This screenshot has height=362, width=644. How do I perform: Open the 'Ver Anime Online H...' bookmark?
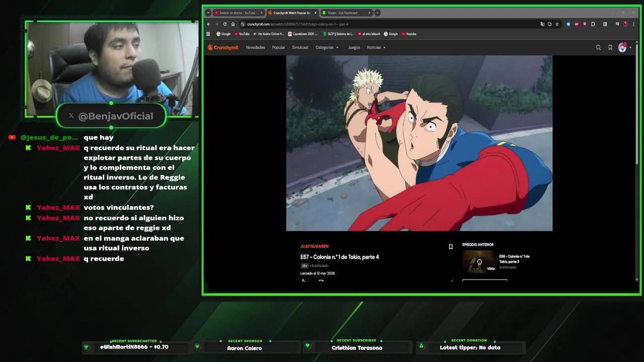pos(269,34)
